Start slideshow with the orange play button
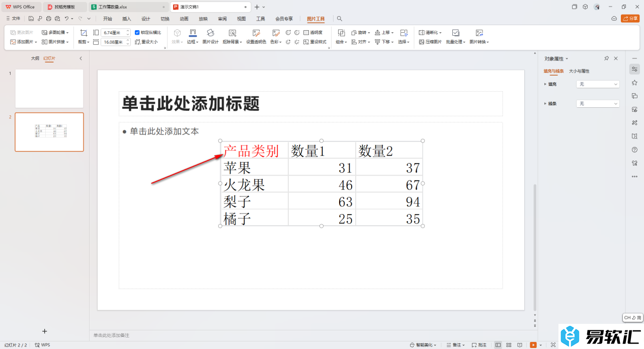The height and width of the screenshot is (349, 644). (533, 345)
